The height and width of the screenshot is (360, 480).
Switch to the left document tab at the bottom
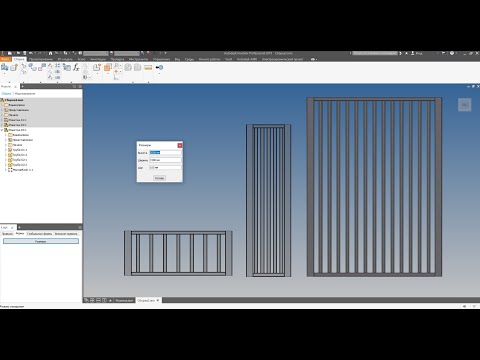124,300
